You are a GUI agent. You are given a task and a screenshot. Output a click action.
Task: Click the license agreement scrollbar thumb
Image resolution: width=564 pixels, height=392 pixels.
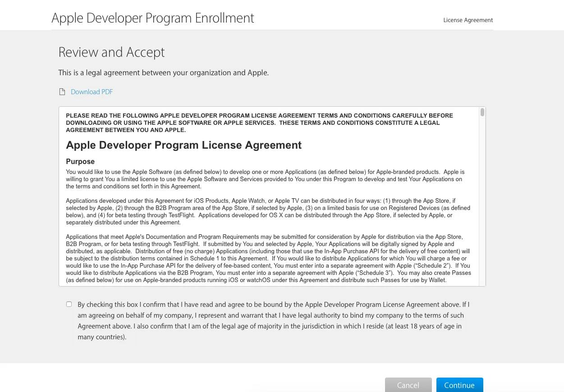(482, 112)
